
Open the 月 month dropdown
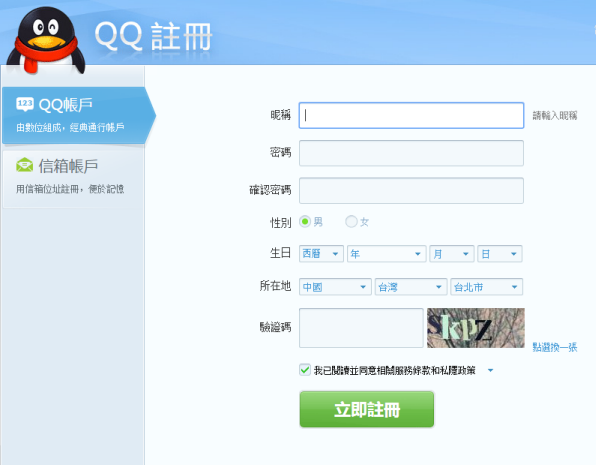click(x=452, y=254)
